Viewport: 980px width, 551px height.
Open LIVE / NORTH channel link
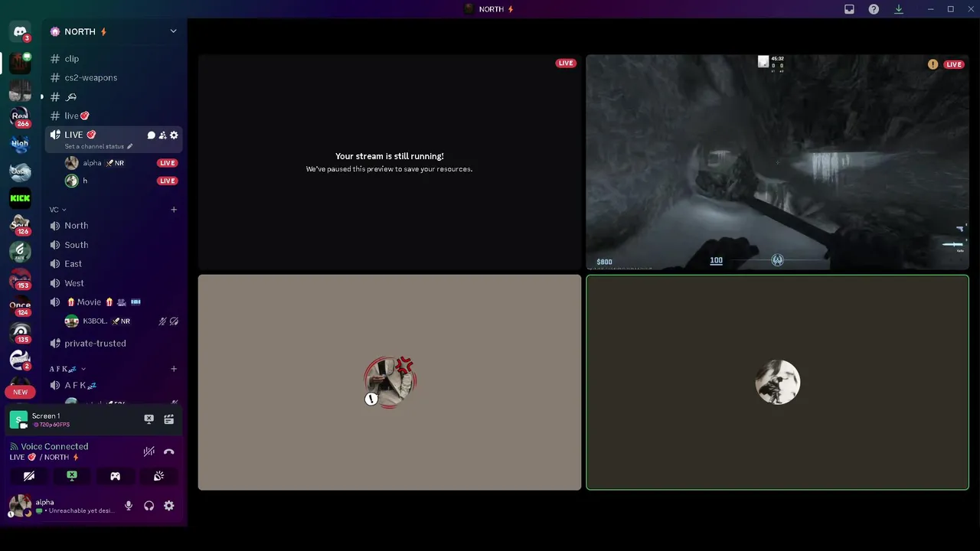coord(44,458)
